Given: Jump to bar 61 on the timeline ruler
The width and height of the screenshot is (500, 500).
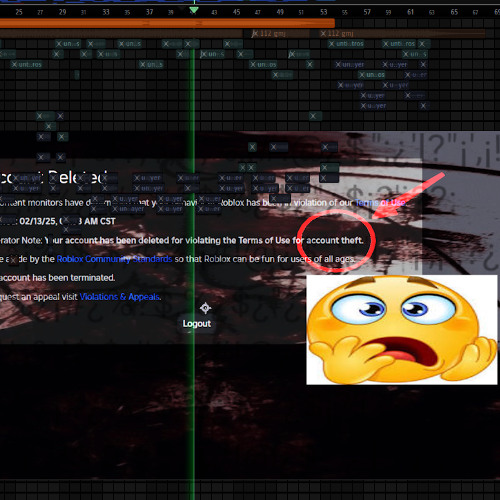Looking at the screenshot, I should (411, 12).
